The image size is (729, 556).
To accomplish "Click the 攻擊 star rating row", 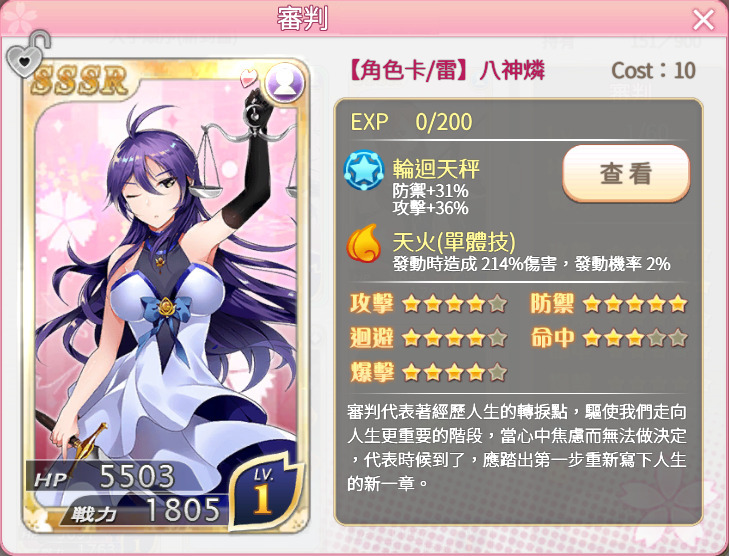I will (428, 304).
